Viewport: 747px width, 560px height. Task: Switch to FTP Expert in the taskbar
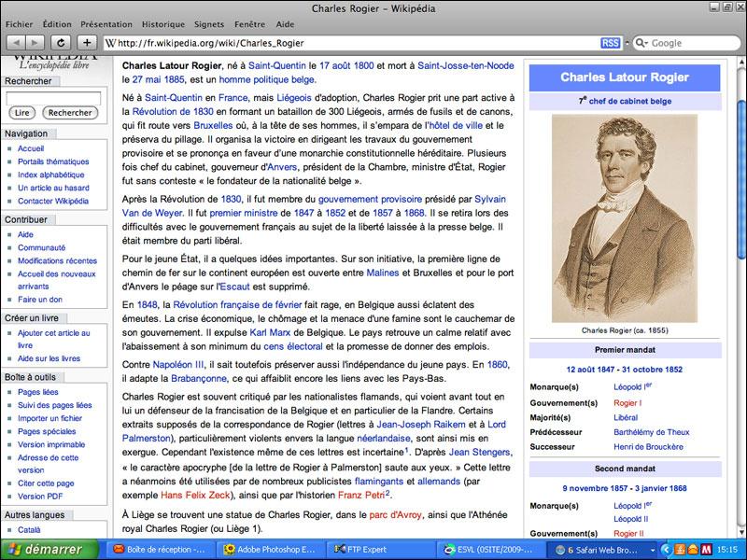point(380,550)
